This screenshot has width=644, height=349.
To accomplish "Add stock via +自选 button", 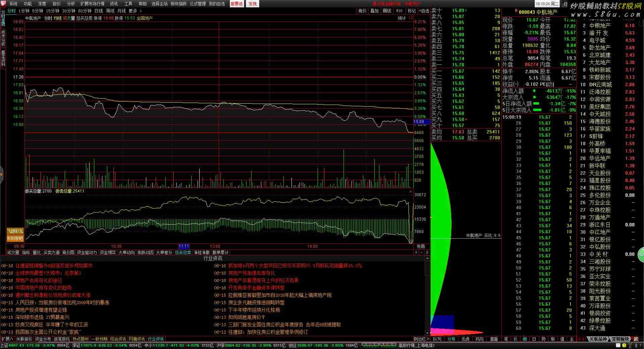I will click(x=423, y=11).
